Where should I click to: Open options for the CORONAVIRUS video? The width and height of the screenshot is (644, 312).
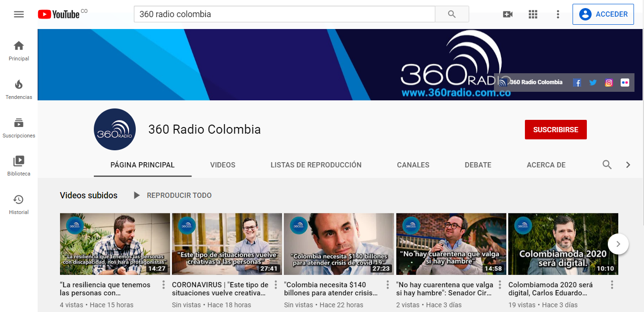point(275,285)
